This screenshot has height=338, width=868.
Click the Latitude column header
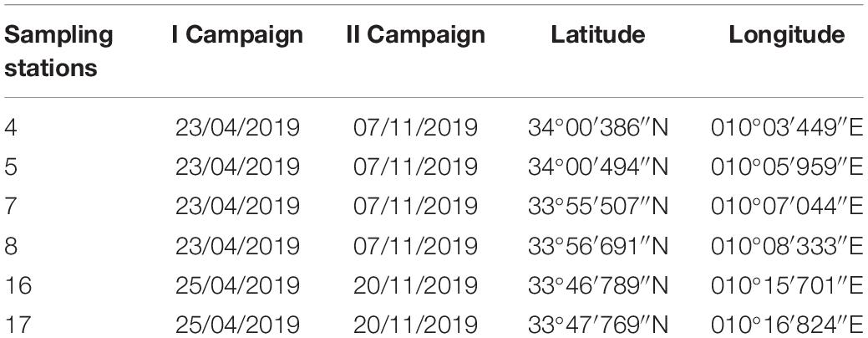[x=598, y=34]
